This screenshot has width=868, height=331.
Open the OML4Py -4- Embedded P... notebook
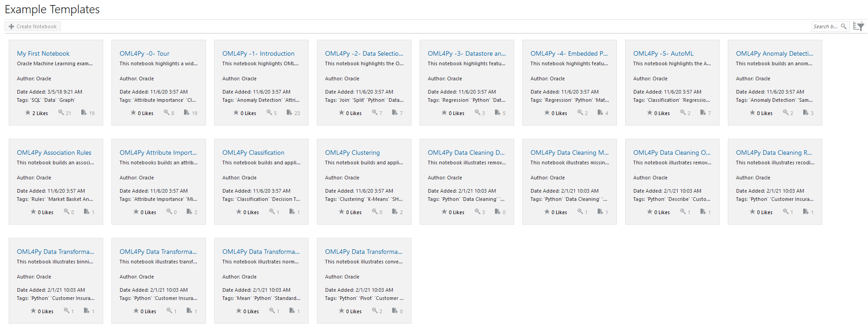569,53
